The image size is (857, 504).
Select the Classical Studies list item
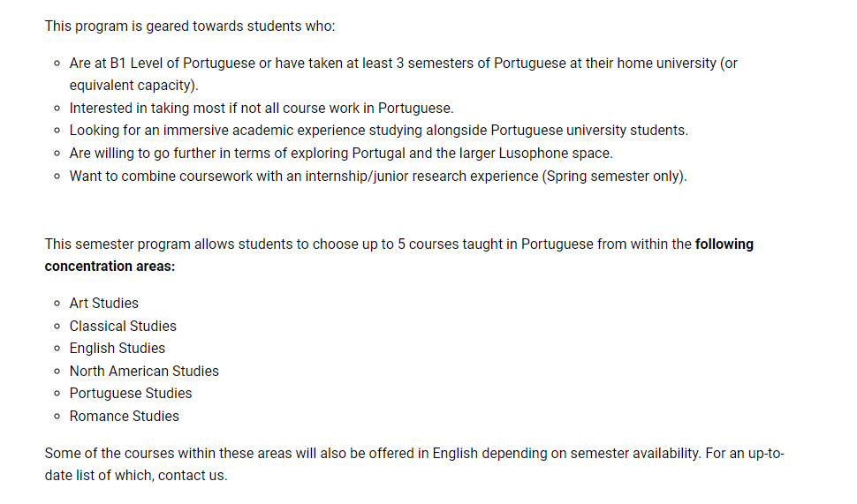pos(123,326)
